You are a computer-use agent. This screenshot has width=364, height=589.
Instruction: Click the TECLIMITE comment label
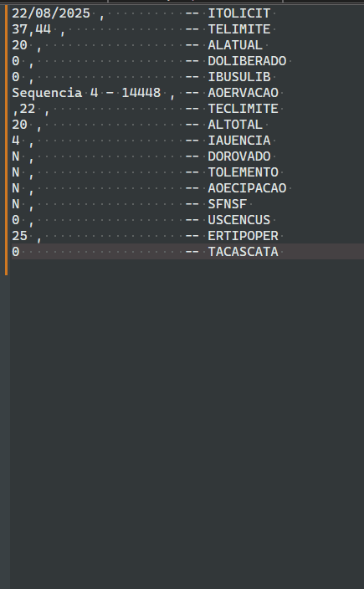pyautogui.click(x=243, y=109)
